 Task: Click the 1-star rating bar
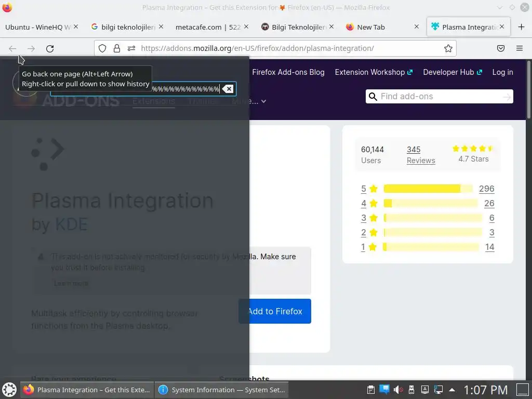tap(431, 247)
